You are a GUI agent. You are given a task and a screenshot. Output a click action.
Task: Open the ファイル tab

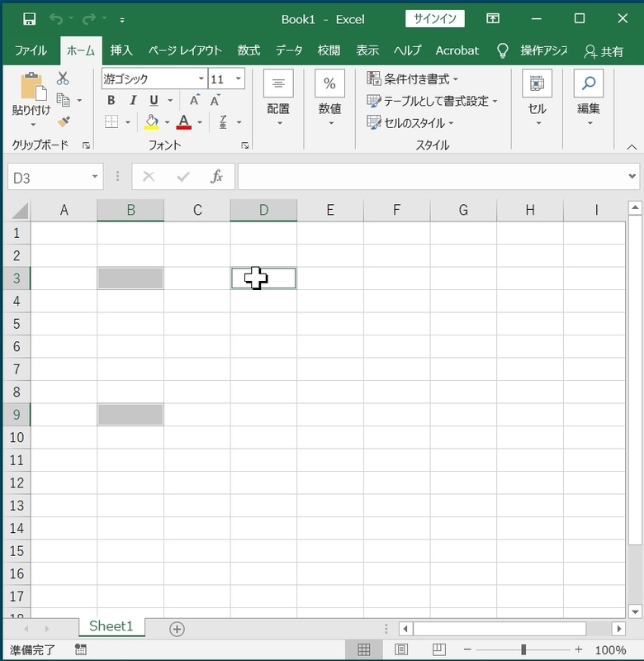[31, 50]
